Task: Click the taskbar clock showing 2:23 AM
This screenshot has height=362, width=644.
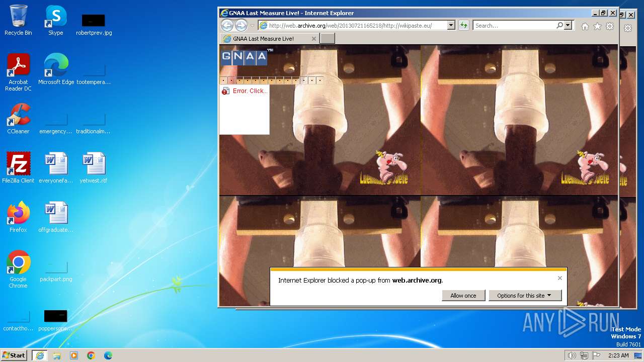Action: coord(618,355)
